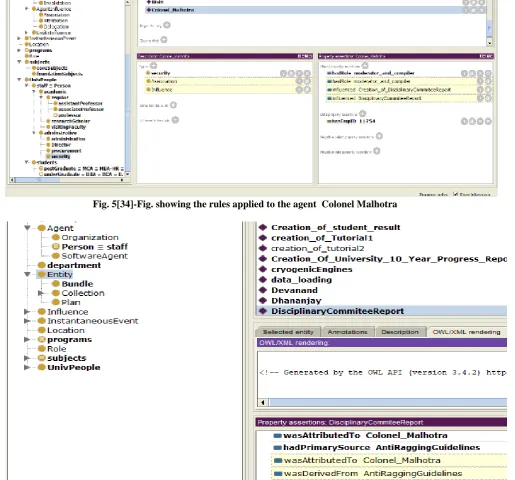
Task: Add an object property assertion plus button
Action: click(365, 66)
